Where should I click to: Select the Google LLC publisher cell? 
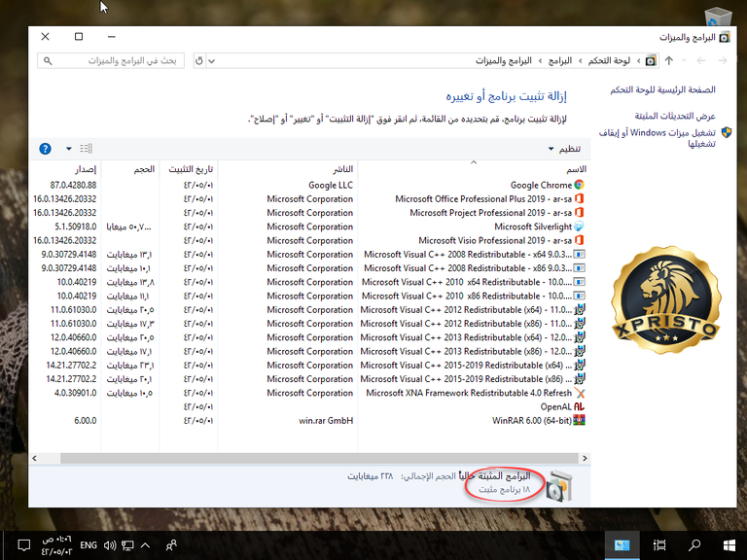point(331,185)
